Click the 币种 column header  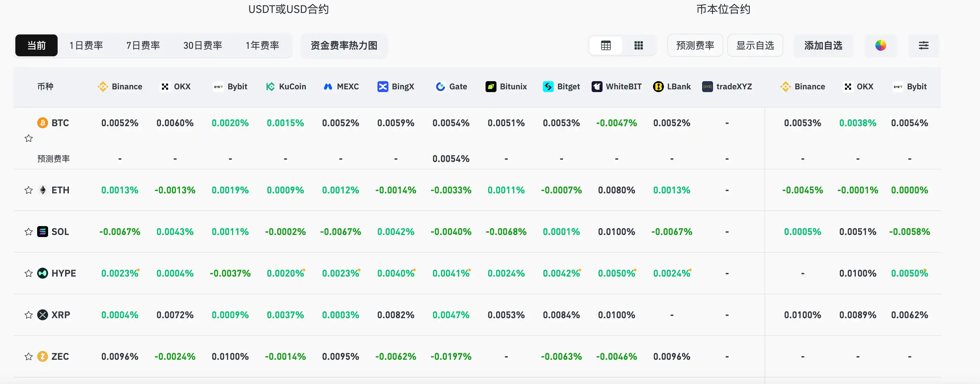point(45,87)
